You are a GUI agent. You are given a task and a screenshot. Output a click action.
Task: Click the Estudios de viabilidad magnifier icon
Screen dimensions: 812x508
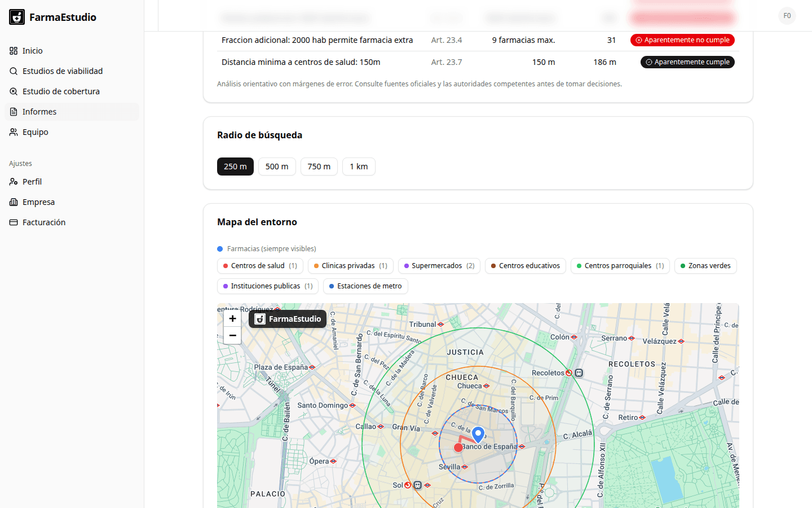point(13,71)
